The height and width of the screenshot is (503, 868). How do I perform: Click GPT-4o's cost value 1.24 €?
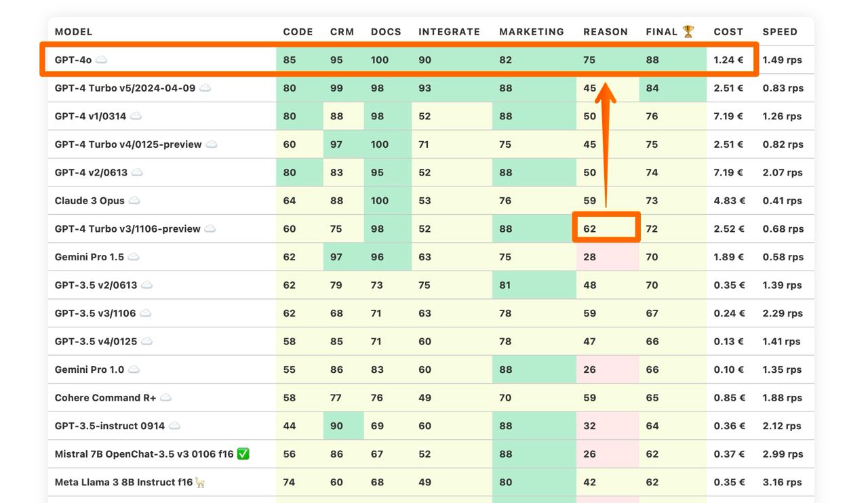tap(728, 60)
